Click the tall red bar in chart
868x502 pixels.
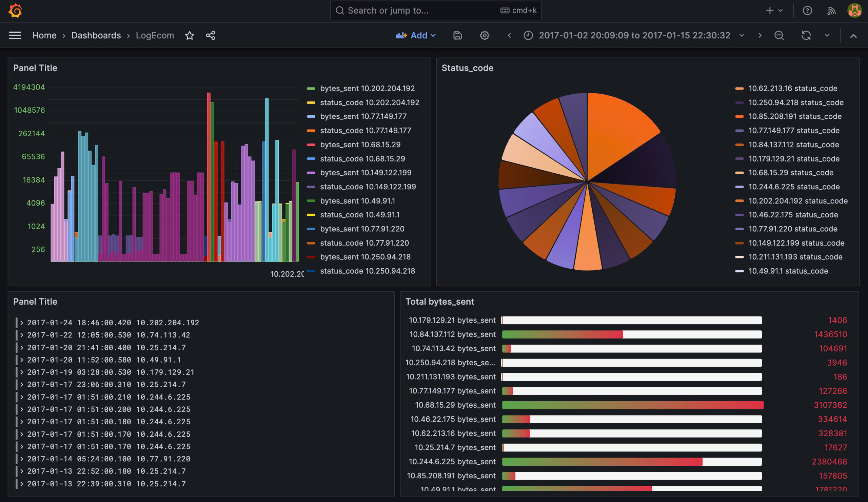click(209, 176)
